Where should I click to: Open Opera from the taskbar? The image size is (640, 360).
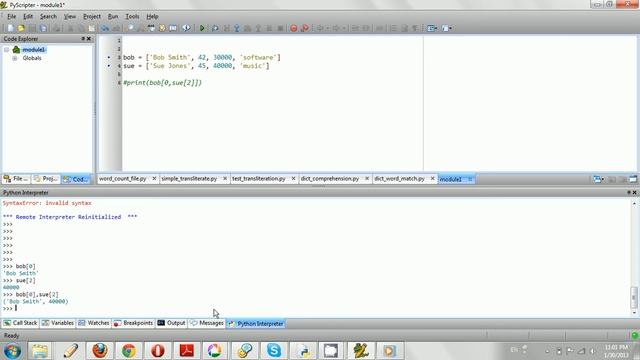pyautogui.click(x=158, y=351)
